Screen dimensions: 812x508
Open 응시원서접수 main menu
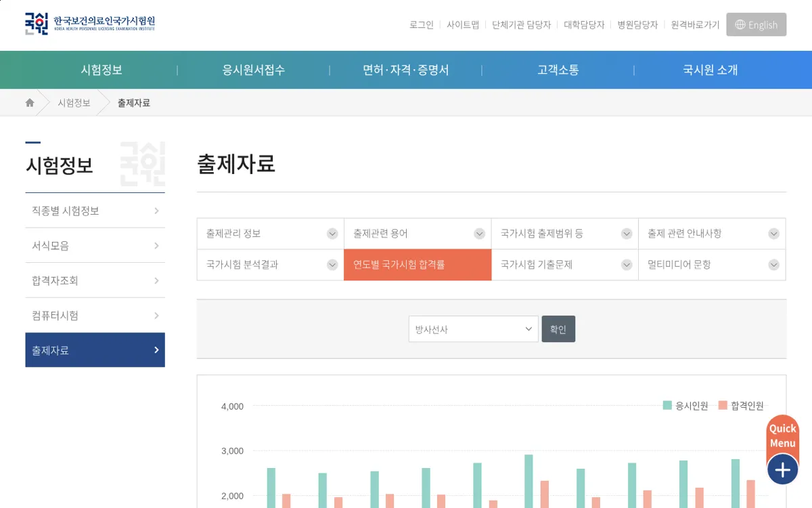coord(254,70)
